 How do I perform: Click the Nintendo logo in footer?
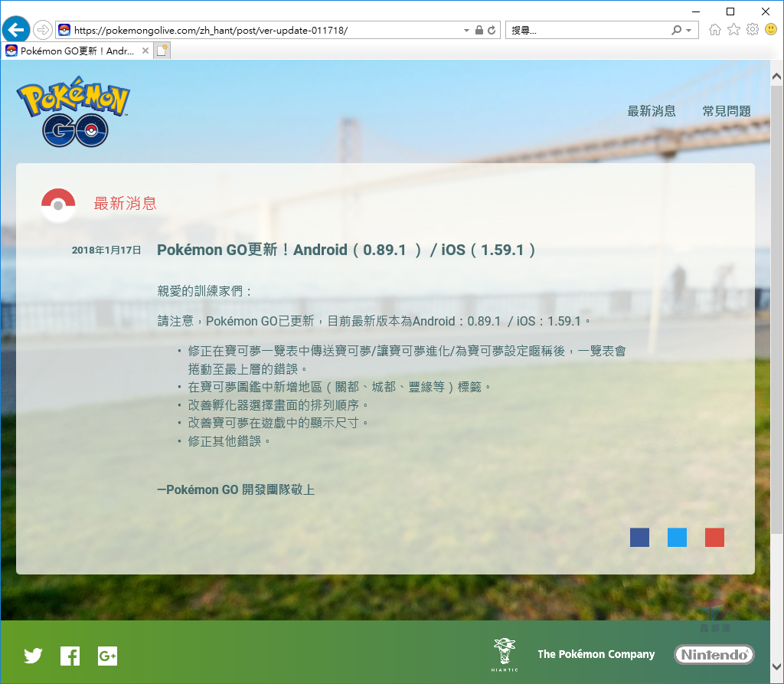click(714, 654)
